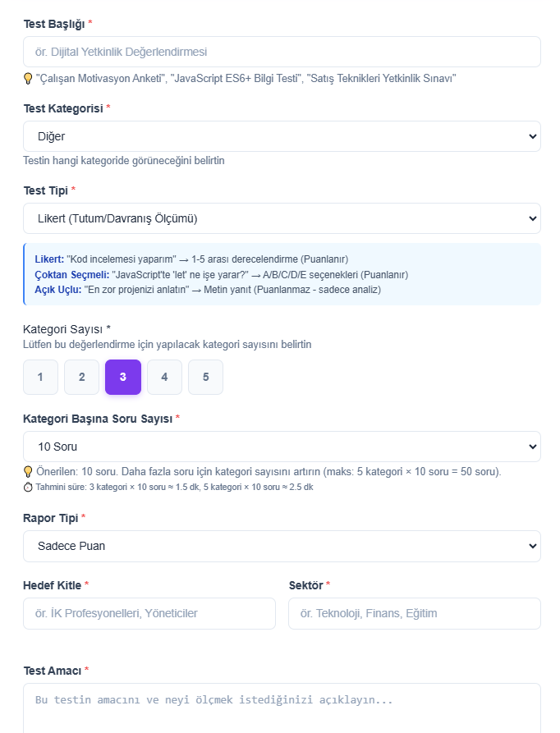The height and width of the screenshot is (733, 560).
Task: Open the Test Kategorisi dropdown showing Diğer
Action: pyautogui.click(x=282, y=136)
